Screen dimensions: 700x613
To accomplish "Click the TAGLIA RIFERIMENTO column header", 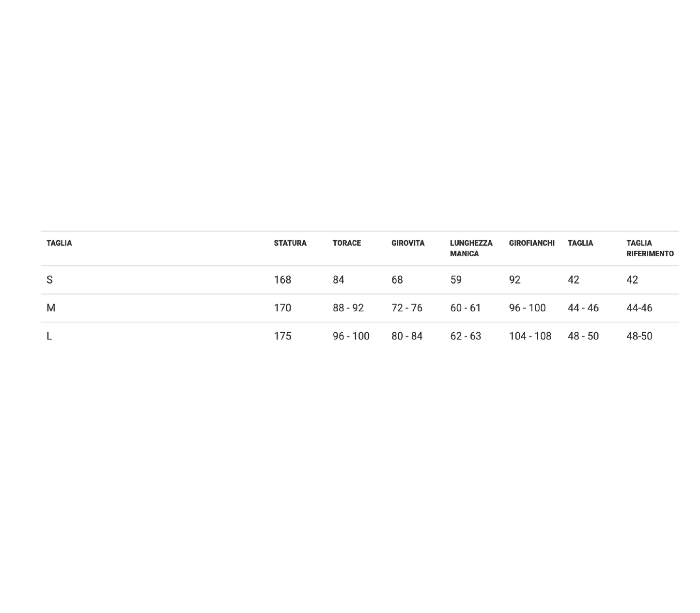I will pyautogui.click(x=650, y=248).
